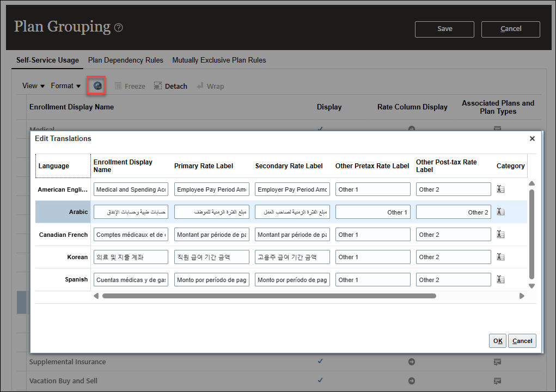Open the Category icon in the Korean row
The image size is (556, 392).
coord(500,256)
